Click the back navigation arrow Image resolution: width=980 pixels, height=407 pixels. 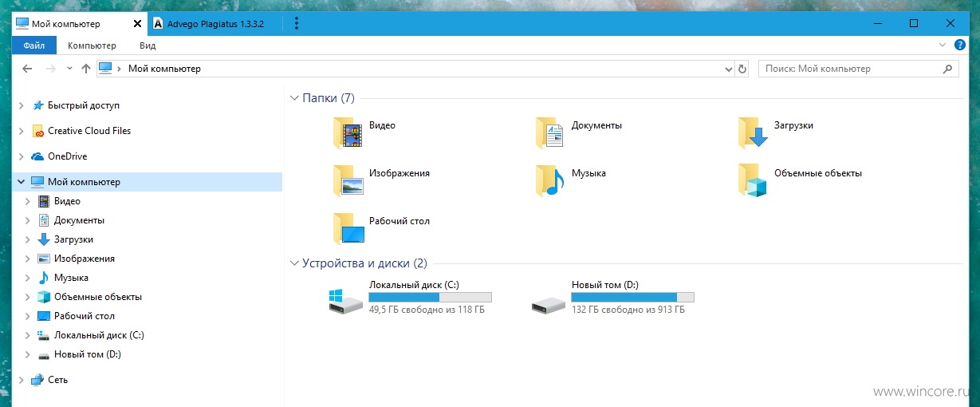click(27, 69)
